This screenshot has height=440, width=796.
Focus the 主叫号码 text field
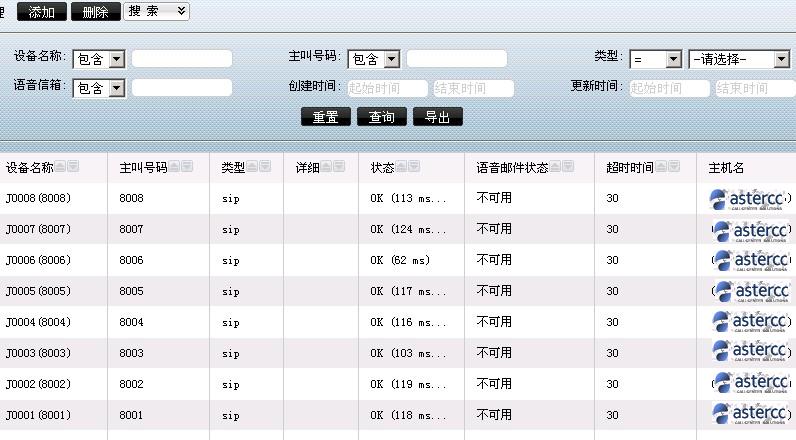click(456, 59)
